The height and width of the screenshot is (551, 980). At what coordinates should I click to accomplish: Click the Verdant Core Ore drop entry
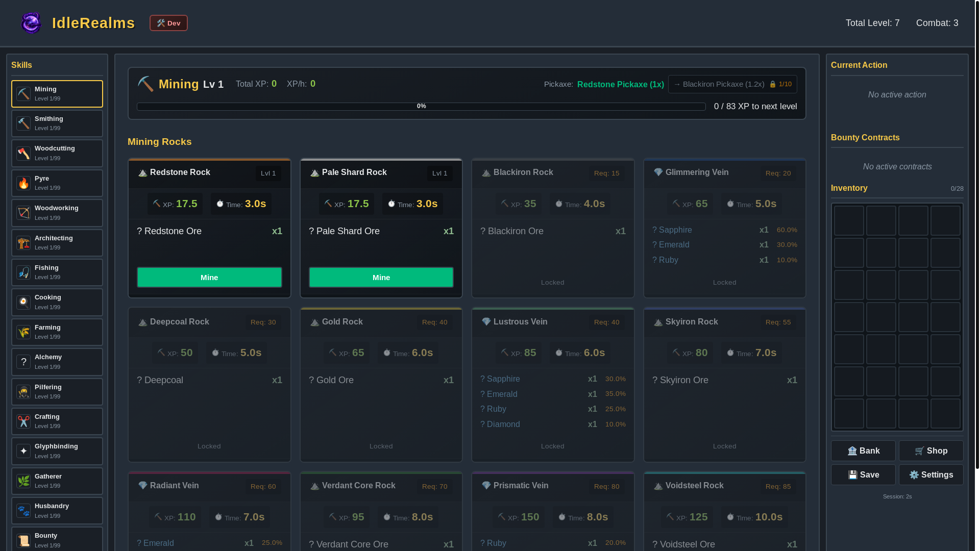coord(381,544)
